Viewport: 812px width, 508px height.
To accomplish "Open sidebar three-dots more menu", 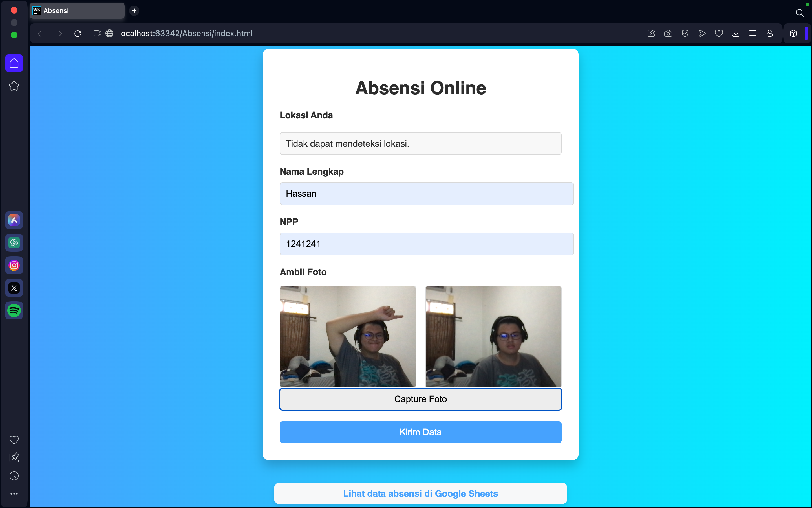I will click(14, 494).
